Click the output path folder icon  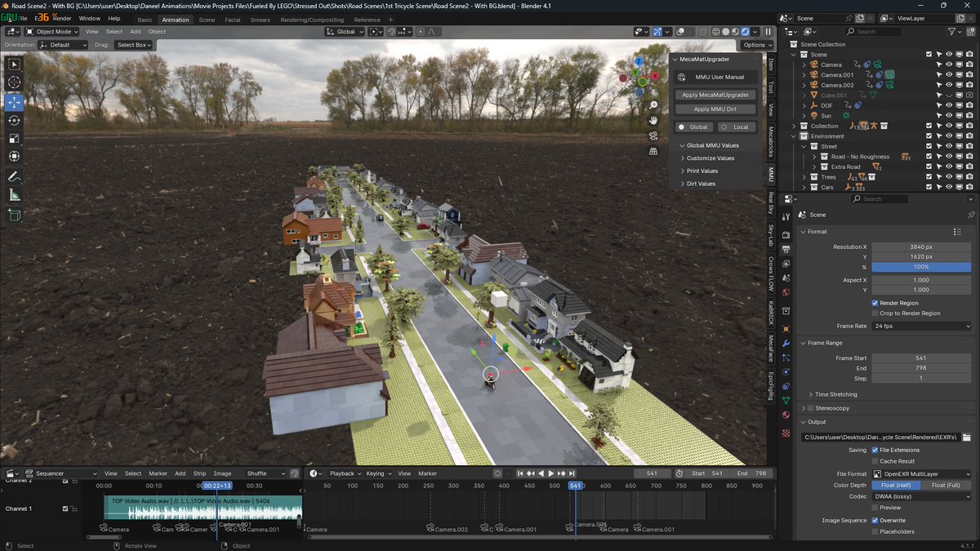click(967, 438)
